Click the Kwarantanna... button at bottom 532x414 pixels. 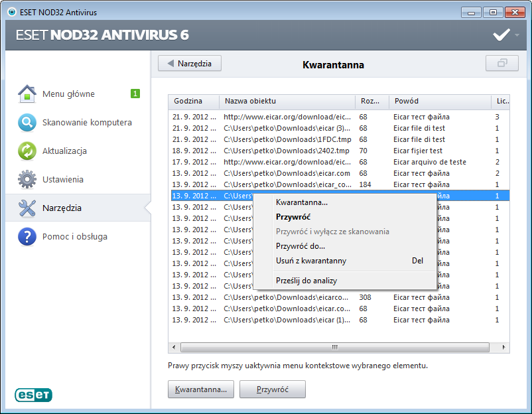pos(201,389)
